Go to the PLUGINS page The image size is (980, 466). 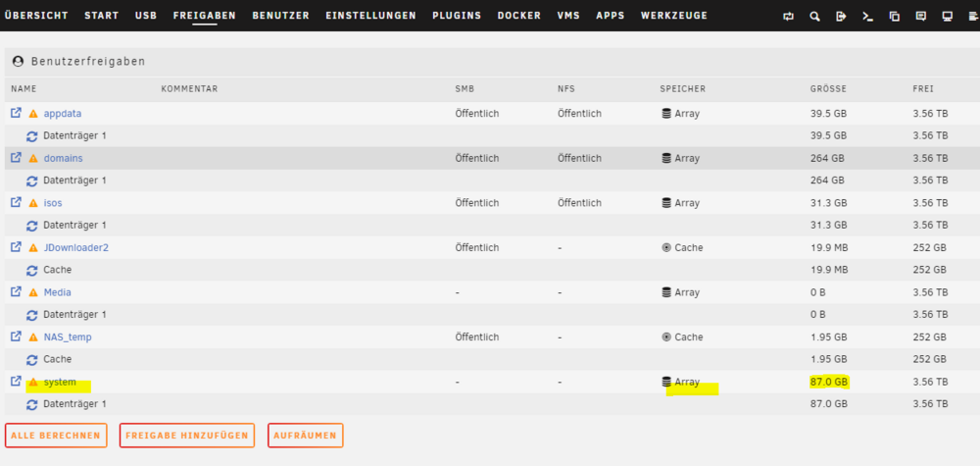pyautogui.click(x=457, y=16)
